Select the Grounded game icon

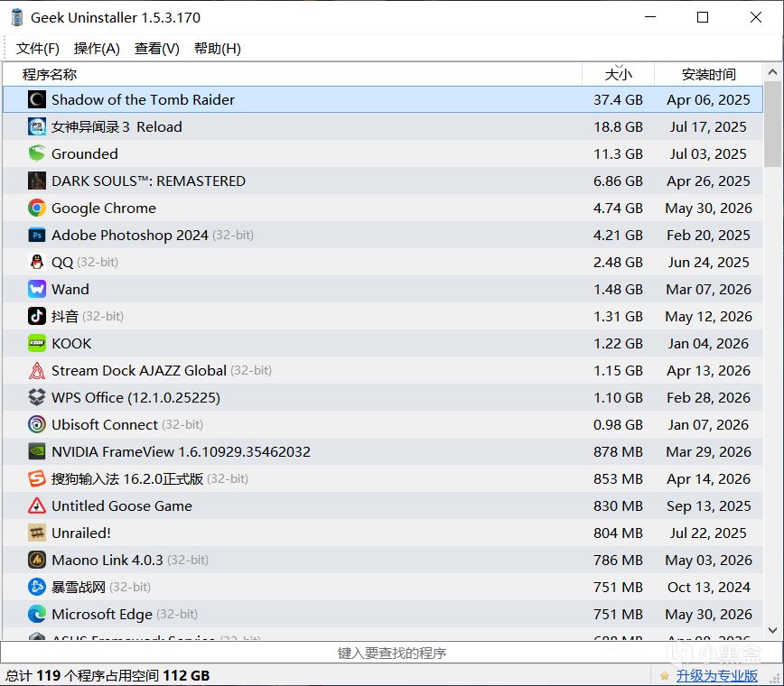pyautogui.click(x=36, y=153)
